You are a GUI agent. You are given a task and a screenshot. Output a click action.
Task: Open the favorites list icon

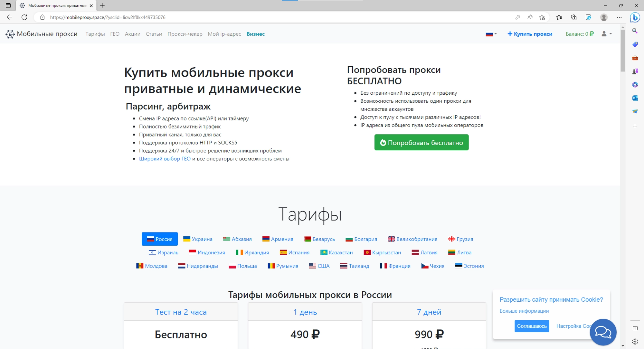tap(559, 17)
